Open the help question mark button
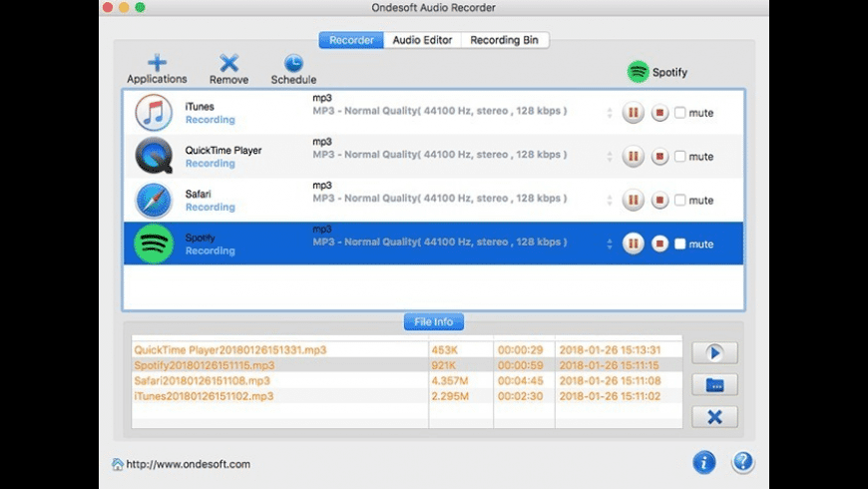Image resolution: width=868 pixels, height=489 pixels. [743, 462]
